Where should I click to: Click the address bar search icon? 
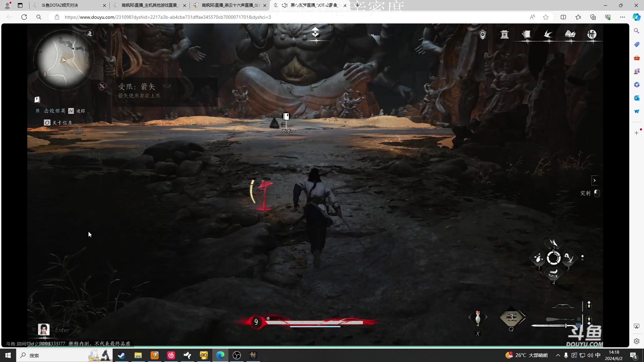point(39,17)
